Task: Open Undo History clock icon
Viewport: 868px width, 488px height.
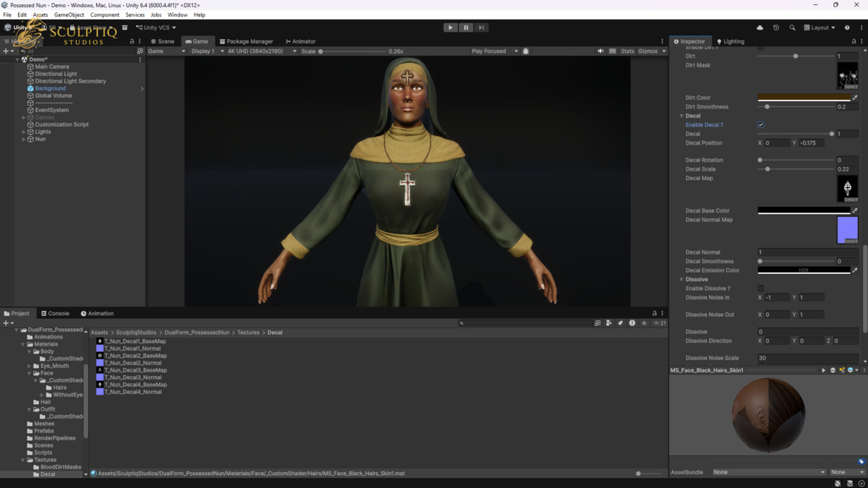Action: pos(776,27)
